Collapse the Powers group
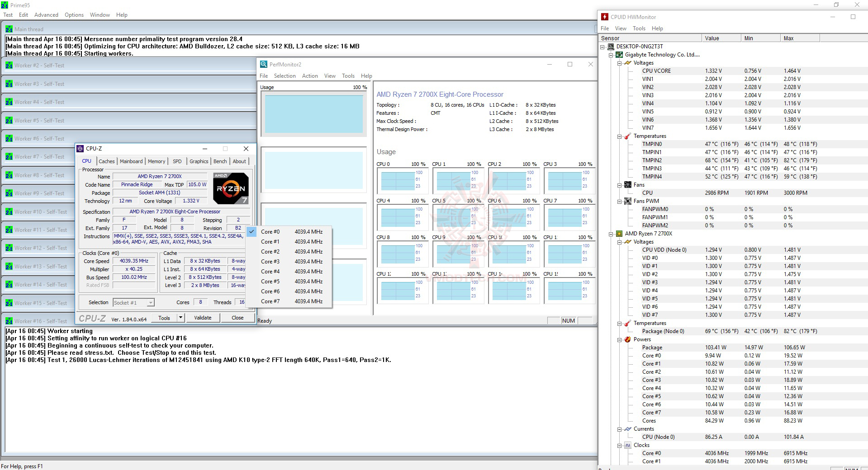The height and width of the screenshot is (470, 868). [x=620, y=339]
